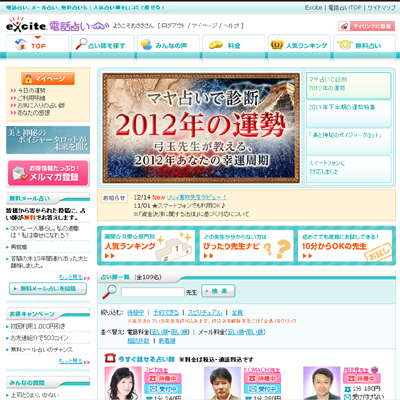Filter list by 待機中
Screen dimensions: 400x400
[x=136, y=312]
